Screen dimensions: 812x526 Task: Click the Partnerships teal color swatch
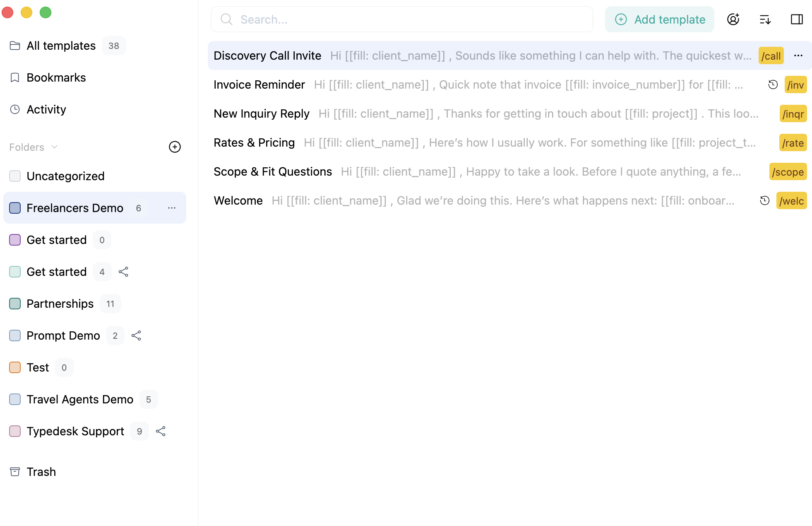15,304
